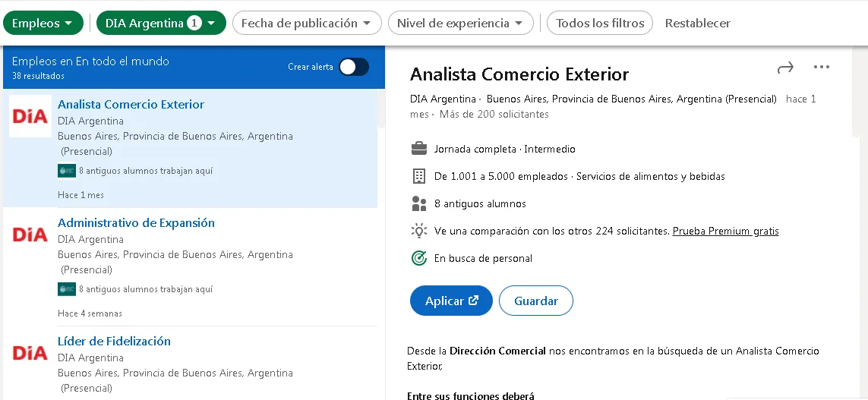The width and height of the screenshot is (868, 400).
Task: Click the share arrow icon
Action: pyautogui.click(x=785, y=68)
